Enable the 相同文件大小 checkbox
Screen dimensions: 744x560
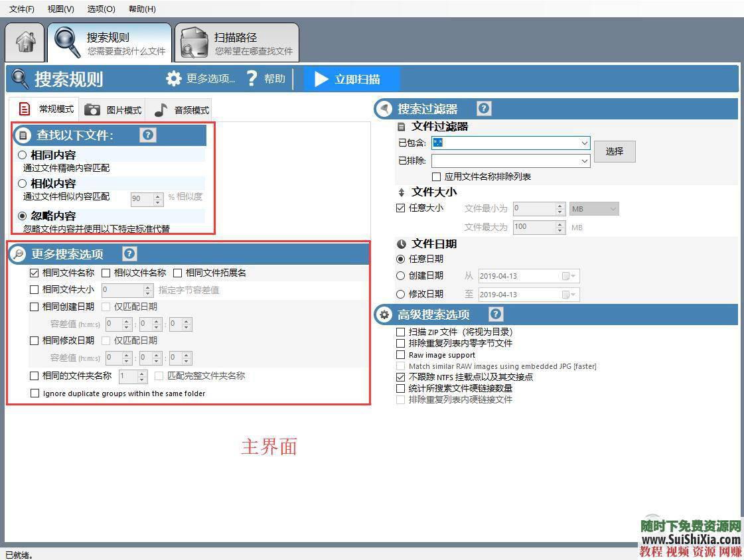point(34,290)
